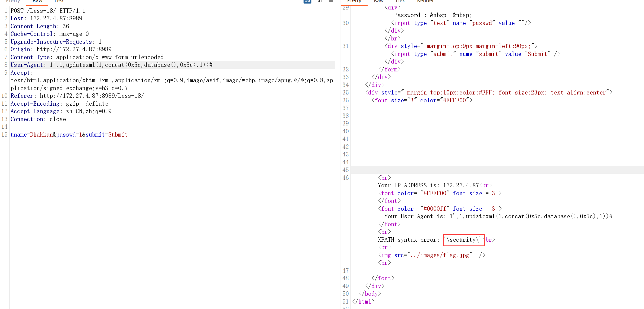Click the closing </body> tag
Screen dimensions: 644x309
click(x=370, y=294)
